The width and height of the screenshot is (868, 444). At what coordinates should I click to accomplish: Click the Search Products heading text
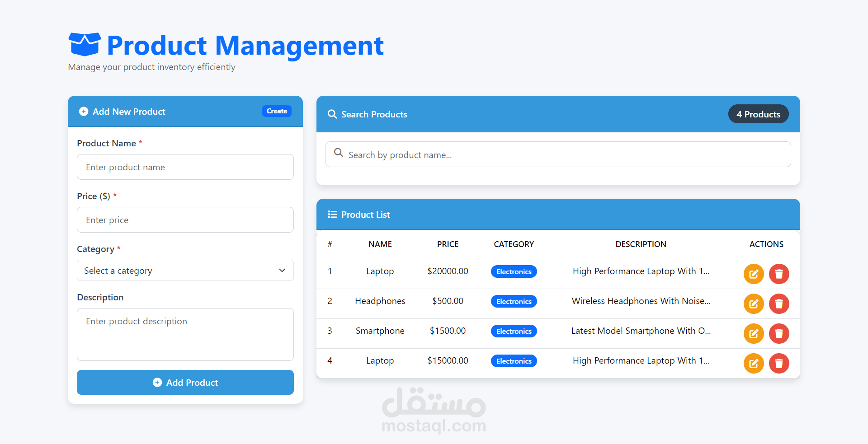[x=374, y=114]
